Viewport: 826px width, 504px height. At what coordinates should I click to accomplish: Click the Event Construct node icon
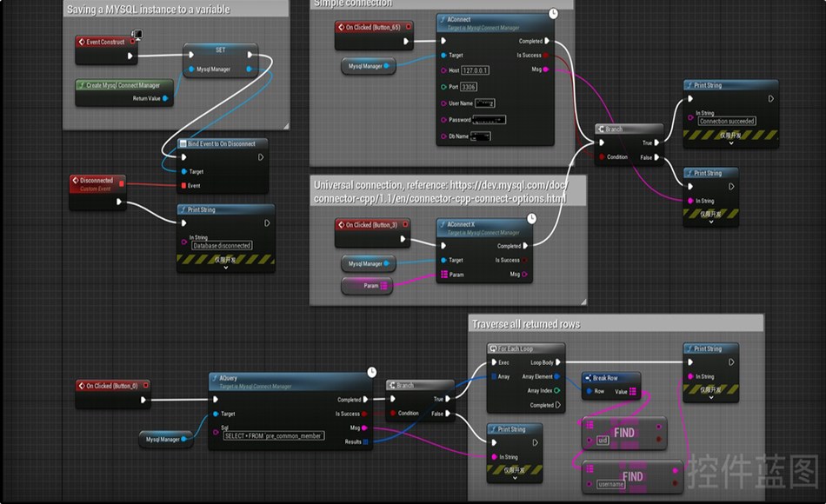82,41
